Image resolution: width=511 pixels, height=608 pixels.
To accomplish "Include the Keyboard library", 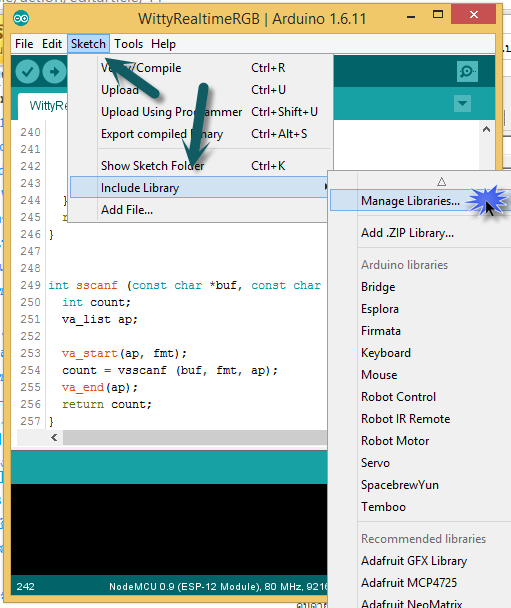I will 420,353.
